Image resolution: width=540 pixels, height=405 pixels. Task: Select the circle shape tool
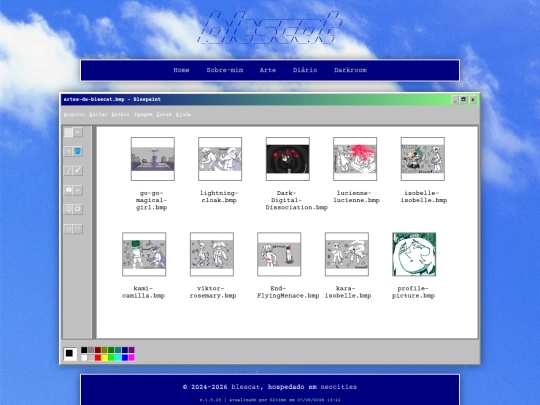click(x=78, y=209)
